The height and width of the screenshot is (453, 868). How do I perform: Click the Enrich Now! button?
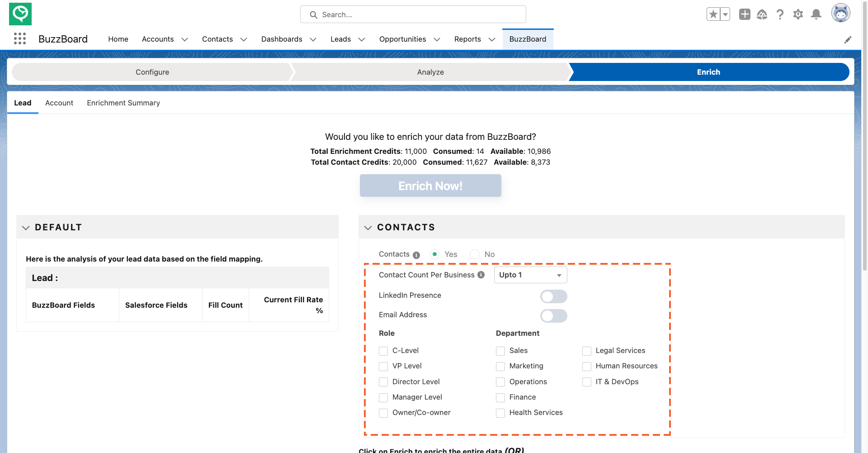coord(430,186)
